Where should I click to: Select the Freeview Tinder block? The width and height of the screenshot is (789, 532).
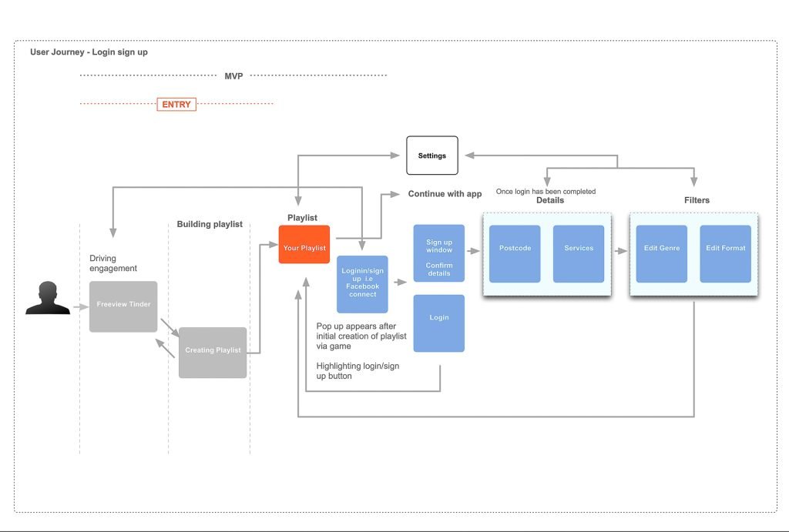123,306
